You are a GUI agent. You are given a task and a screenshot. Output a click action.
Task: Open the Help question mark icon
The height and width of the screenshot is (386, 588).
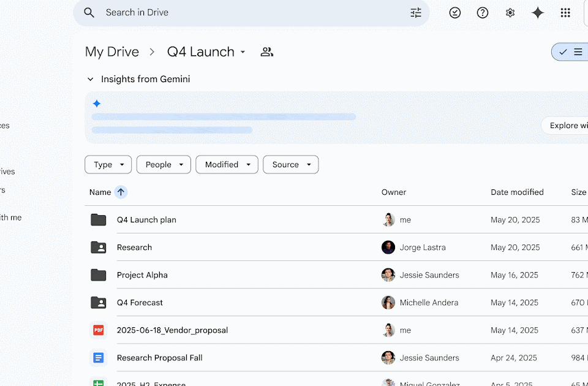coord(483,13)
